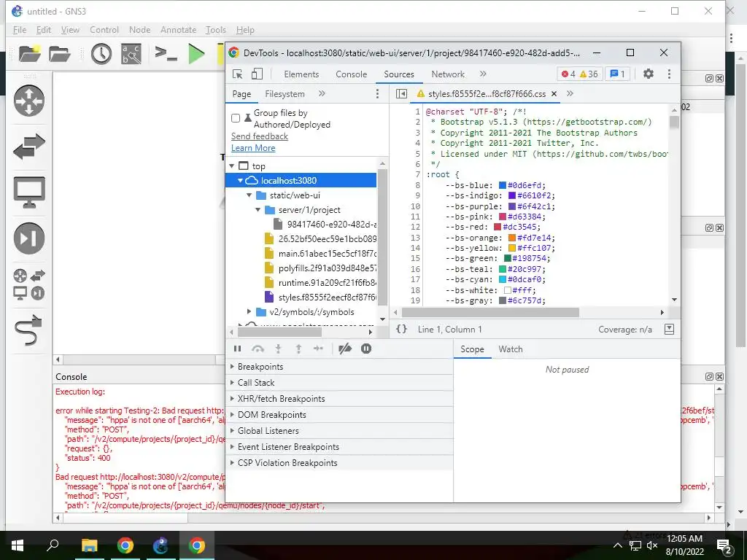Open the snapshot manager clock icon
The height and width of the screenshot is (560, 747).
pos(101,54)
